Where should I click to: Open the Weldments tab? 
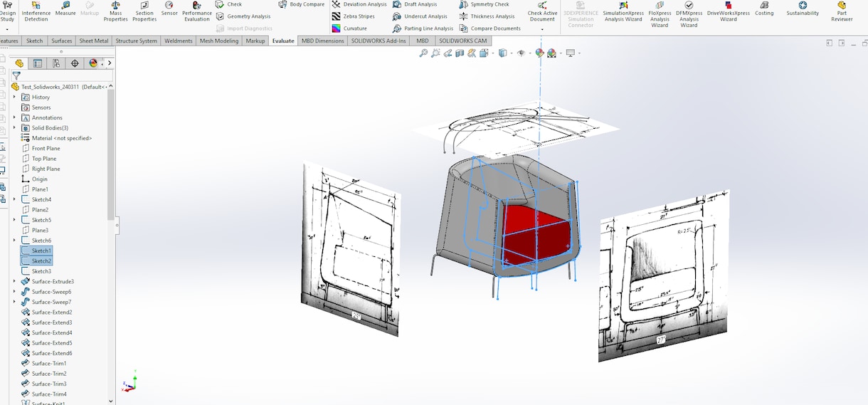tap(179, 41)
